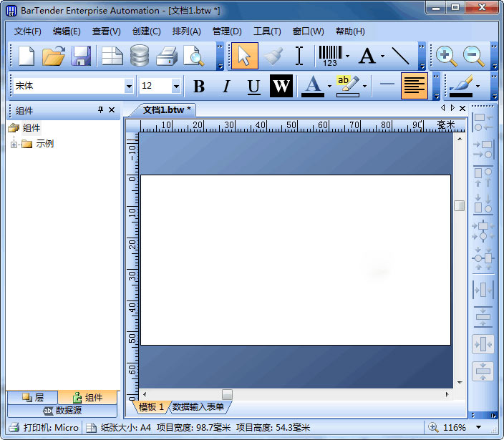
Task: Click the printer name in status bar
Action: point(50,427)
